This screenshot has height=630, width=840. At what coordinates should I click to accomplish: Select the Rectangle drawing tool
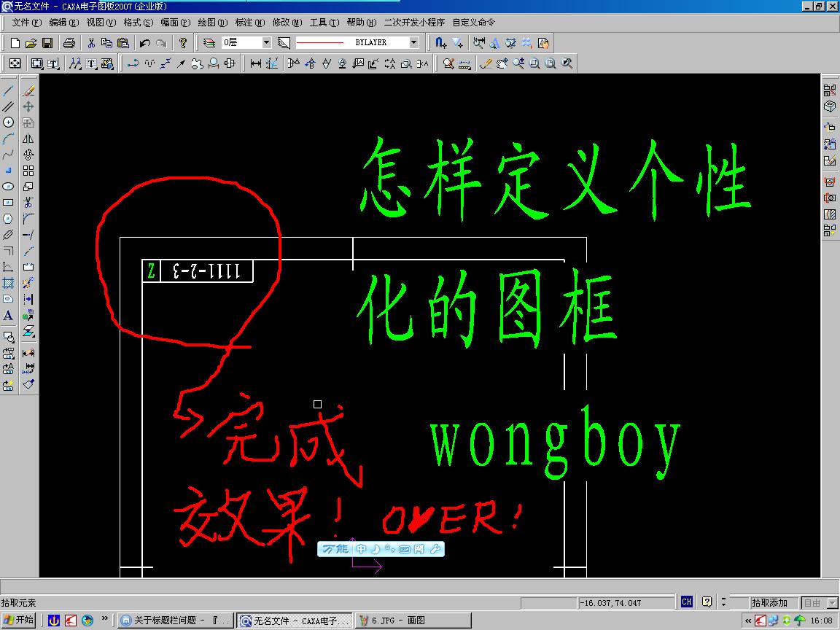click(8, 203)
